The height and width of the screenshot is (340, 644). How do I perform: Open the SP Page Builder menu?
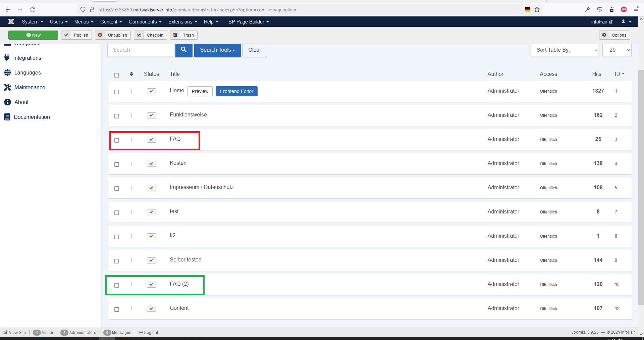click(x=248, y=21)
